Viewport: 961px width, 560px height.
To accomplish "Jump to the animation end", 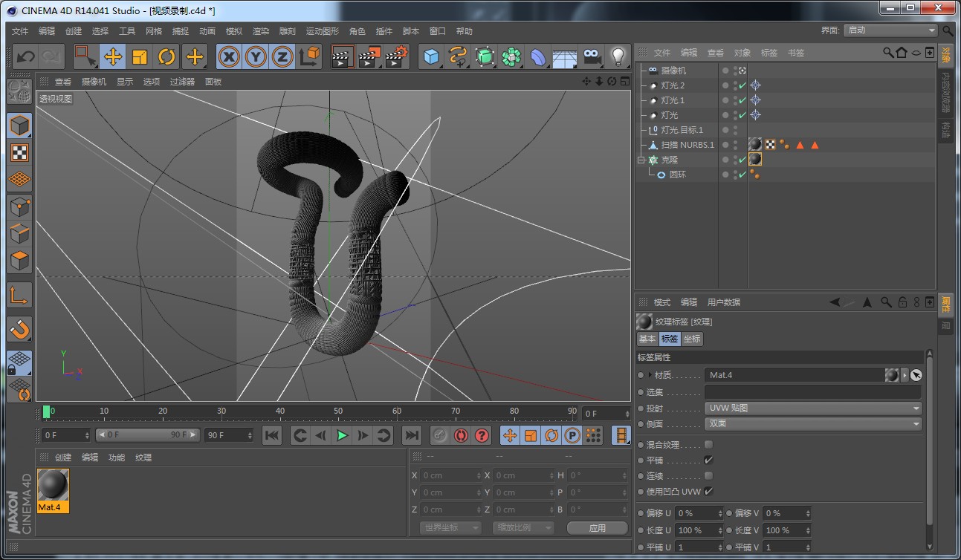I will (411, 435).
